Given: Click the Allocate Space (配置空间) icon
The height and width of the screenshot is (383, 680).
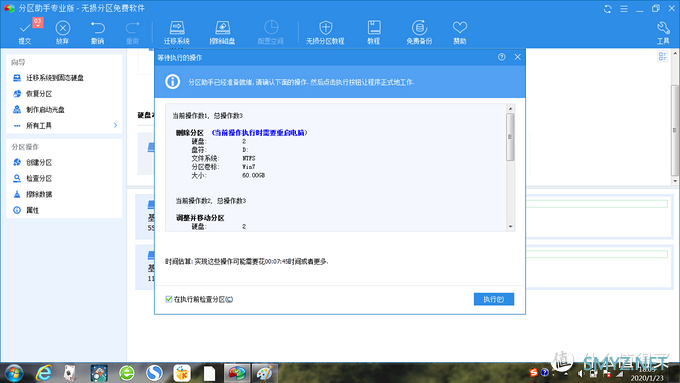Looking at the screenshot, I should [x=271, y=27].
